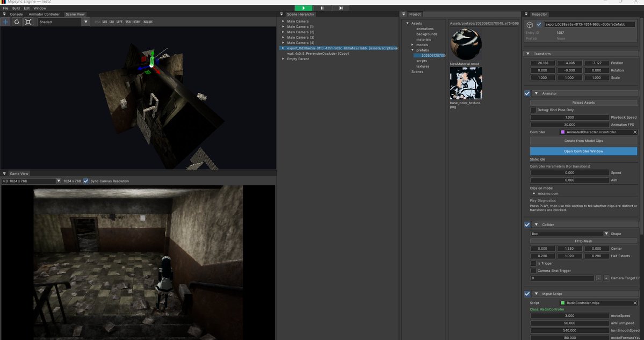
Task: Clear the AnimatedCharacter controller with X icon
Action: 635,132
